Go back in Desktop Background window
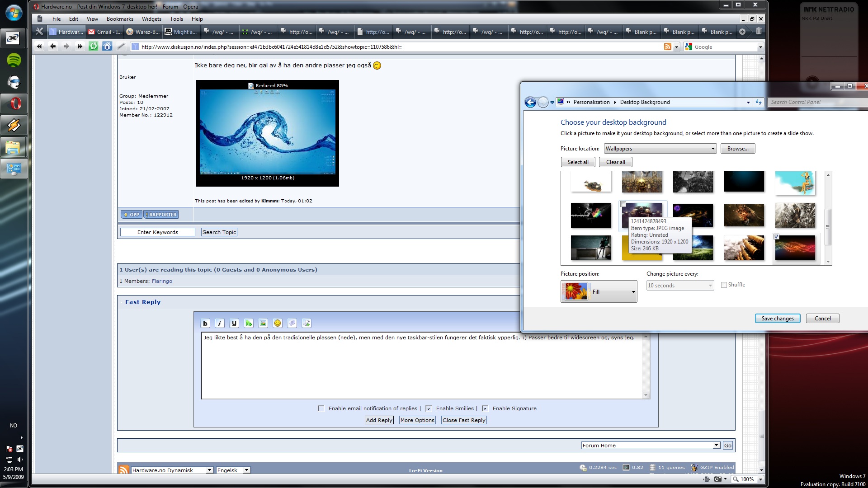This screenshot has width=868, height=488. tap(530, 102)
